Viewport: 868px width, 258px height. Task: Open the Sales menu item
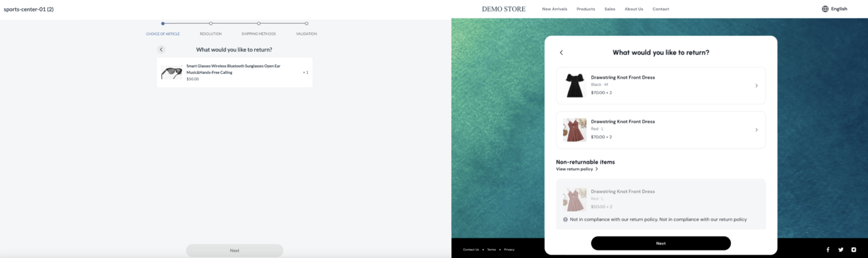tap(610, 9)
